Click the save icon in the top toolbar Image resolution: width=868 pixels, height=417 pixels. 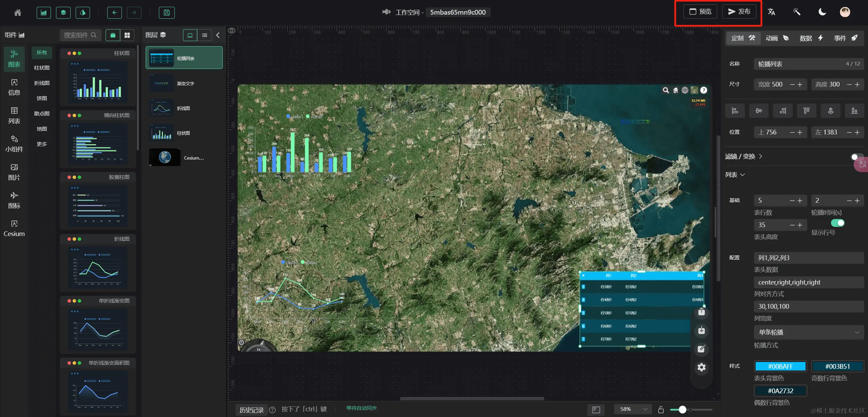[x=167, y=13]
